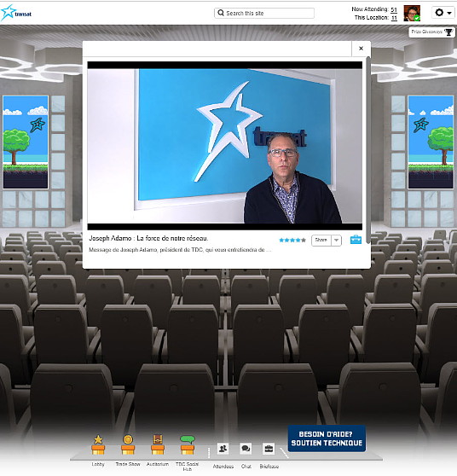Open the Chat bubble icon
Screen dimensions: 457x476
[246, 449]
